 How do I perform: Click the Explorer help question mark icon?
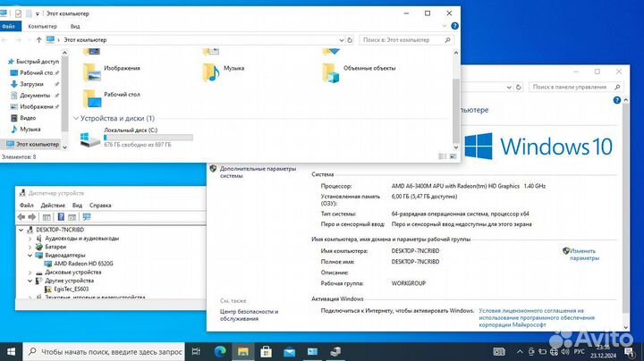[454, 26]
